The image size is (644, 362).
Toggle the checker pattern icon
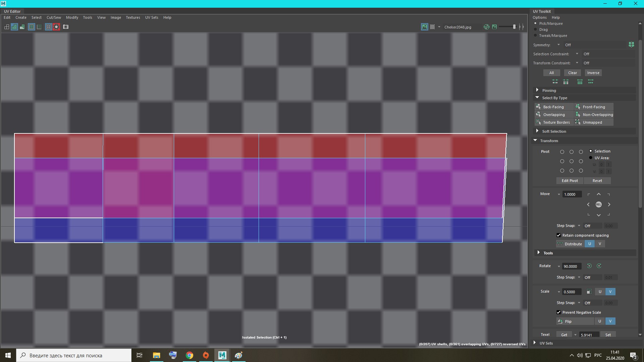click(432, 27)
